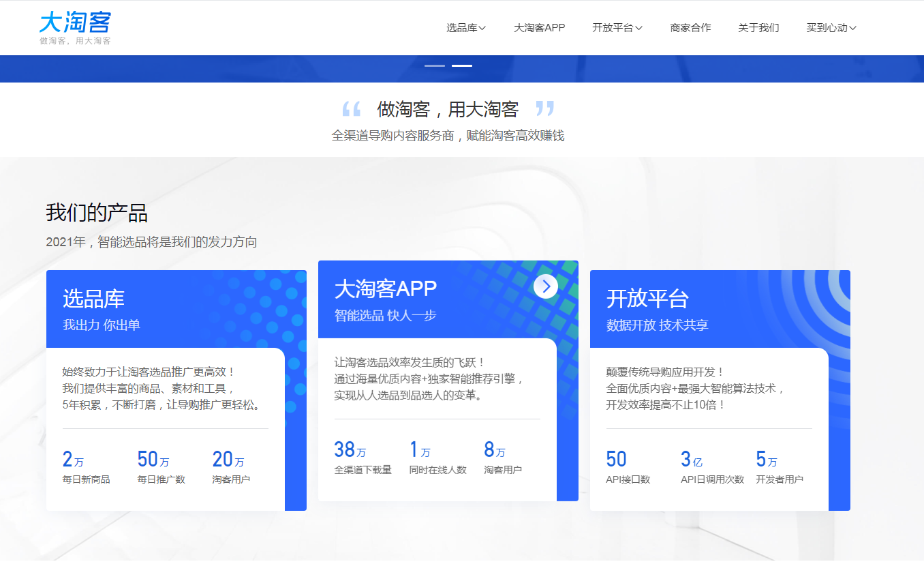Click the right arrow on 大淘客APP card
Screen dimensions: 924x564
tap(546, 286)
